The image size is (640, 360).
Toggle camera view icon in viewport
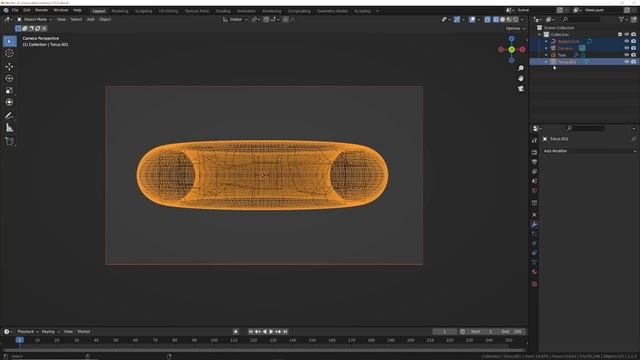click(x=521, y=89)
